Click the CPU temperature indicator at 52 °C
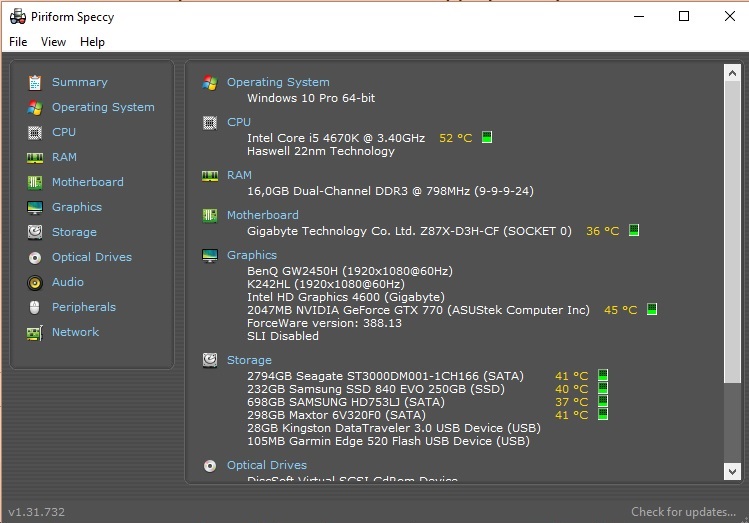The height and width of the screenshot is (523, 749). click(x=487, y=138)
